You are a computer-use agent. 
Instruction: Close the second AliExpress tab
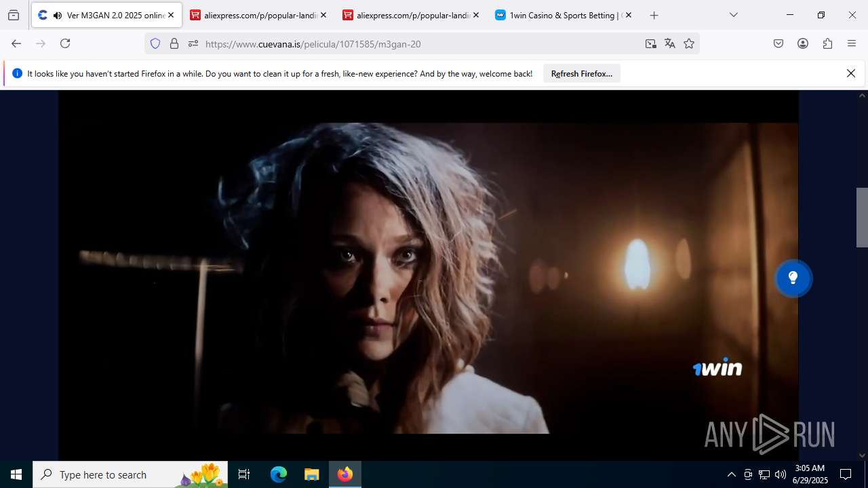click(476, 15)
